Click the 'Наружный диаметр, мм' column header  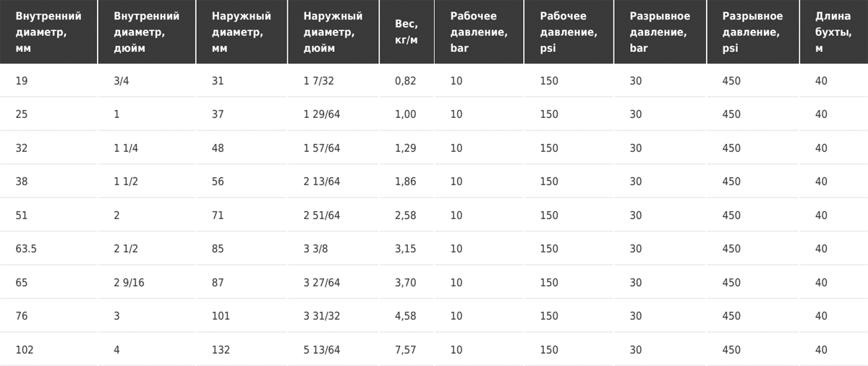click(x=242, y=32)
